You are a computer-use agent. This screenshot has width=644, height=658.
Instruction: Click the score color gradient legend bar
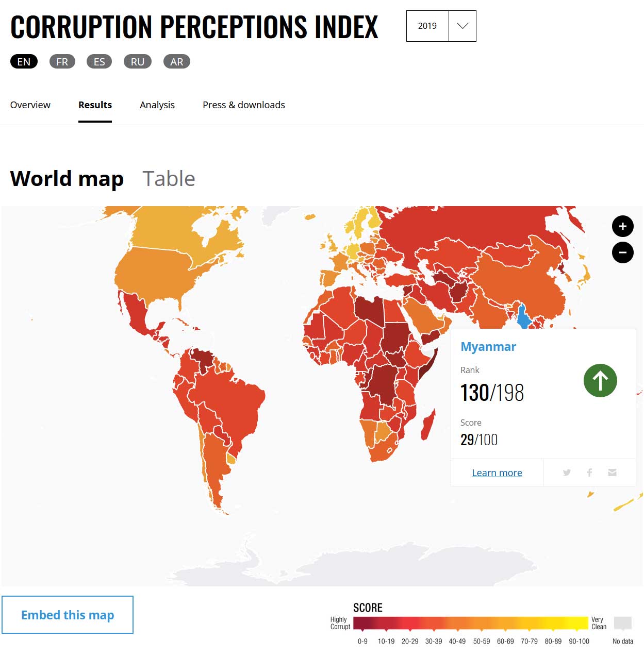point(471,623)
